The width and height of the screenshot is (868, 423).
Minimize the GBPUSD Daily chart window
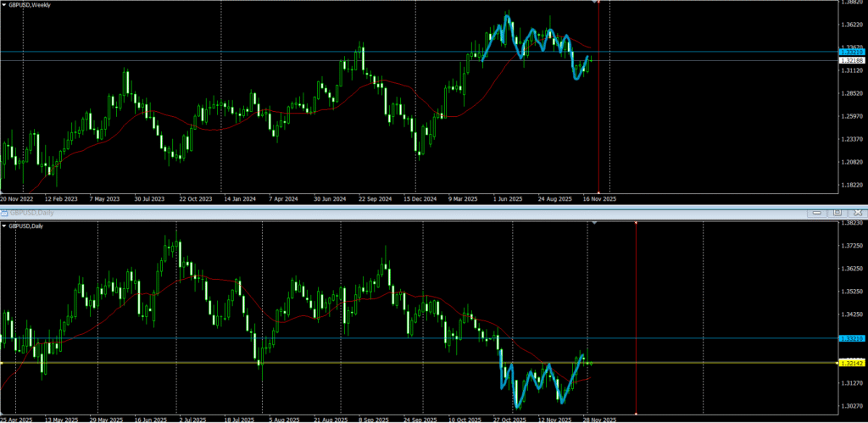(819, 212)
